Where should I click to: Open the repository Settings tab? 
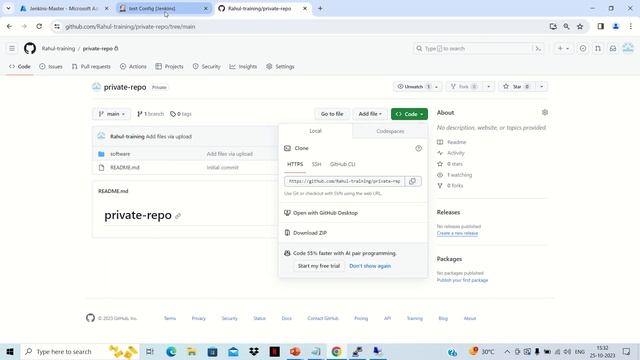[x=280, y=67]
